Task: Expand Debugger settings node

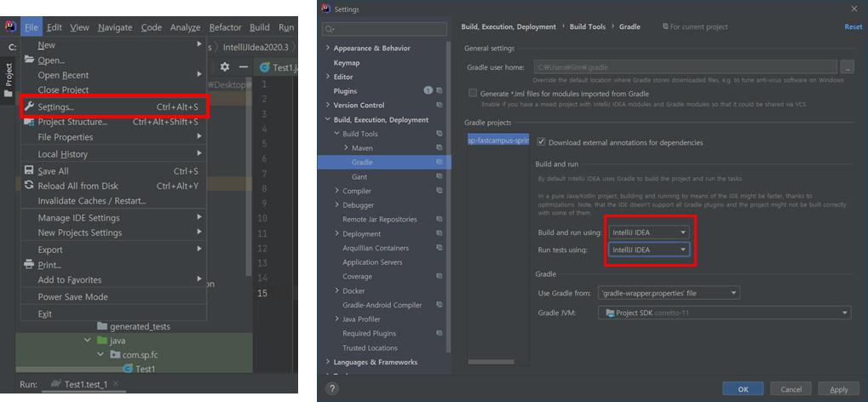Action: coord(336,205)
